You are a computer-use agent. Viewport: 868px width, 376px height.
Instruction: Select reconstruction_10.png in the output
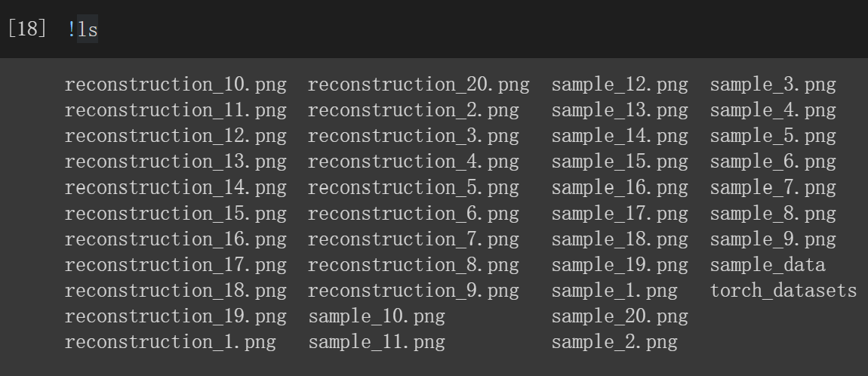click(175, 85)
